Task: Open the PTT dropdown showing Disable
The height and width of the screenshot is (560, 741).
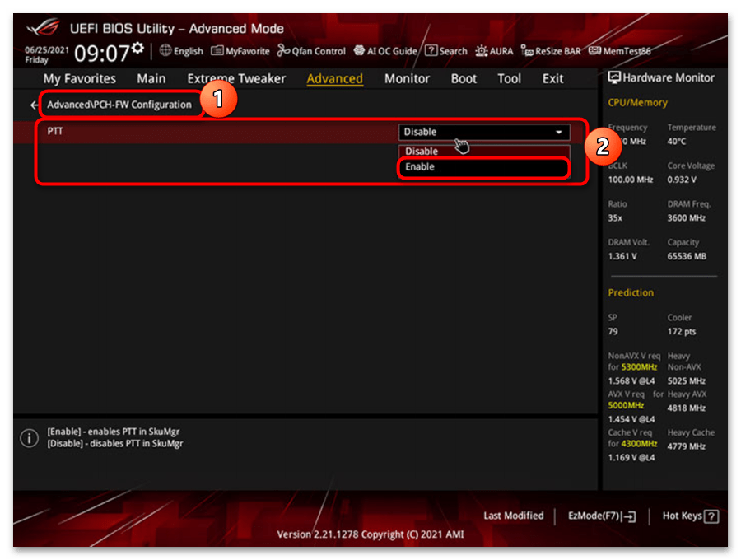Action: 484,132
